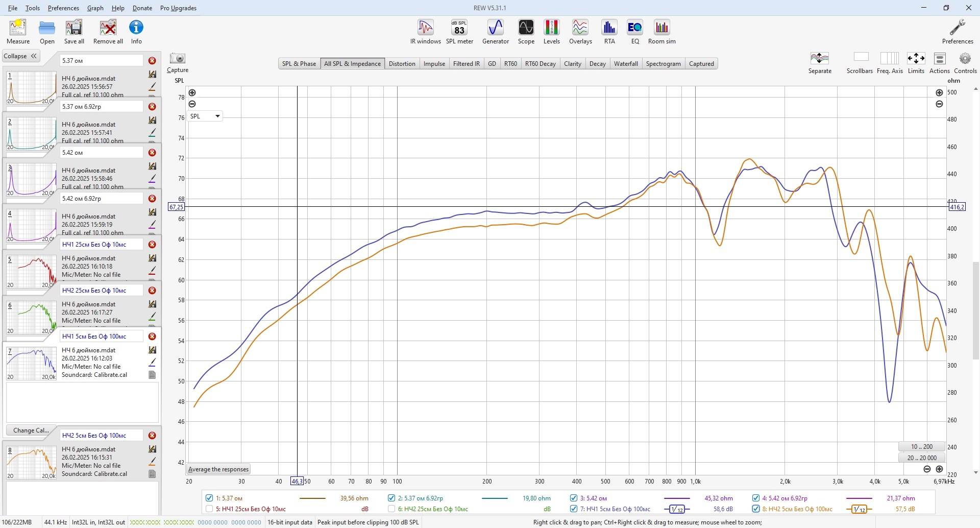980x528 pixels.
Task: Switch to the Waterfall tab
Action: [626, 64]
